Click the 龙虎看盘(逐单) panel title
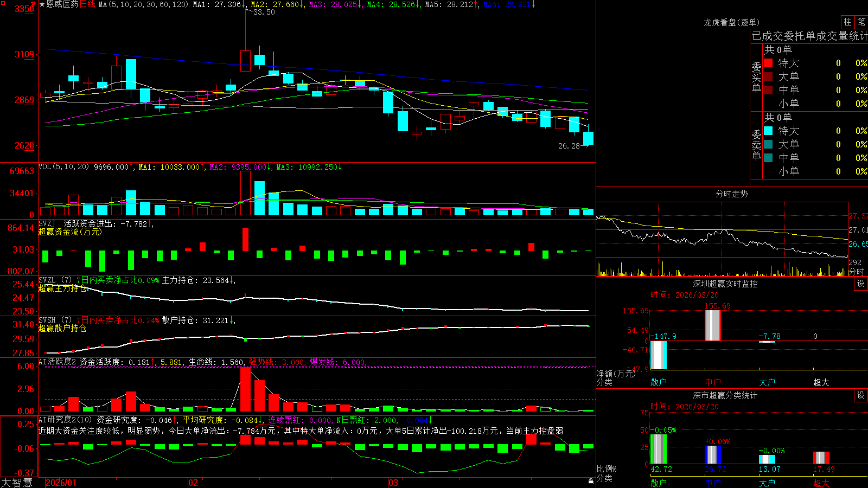Image resolution: width=868 pixels, height=488 pixels. coord(731,22)
